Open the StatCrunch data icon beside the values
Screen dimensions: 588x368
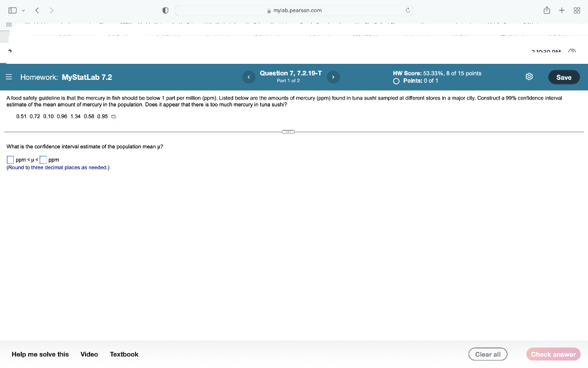coord(113,116)
